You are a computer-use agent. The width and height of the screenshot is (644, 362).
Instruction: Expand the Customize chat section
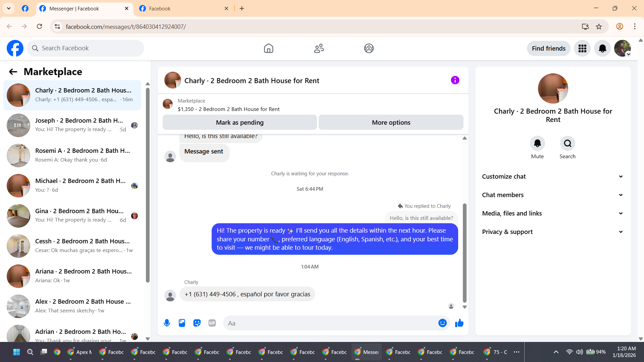click(x=553, y=177)
